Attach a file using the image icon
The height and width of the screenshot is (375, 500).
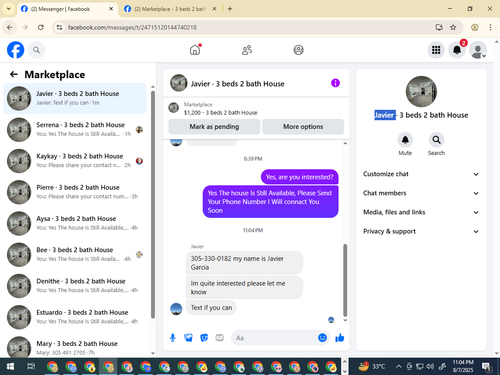(188, 338)
